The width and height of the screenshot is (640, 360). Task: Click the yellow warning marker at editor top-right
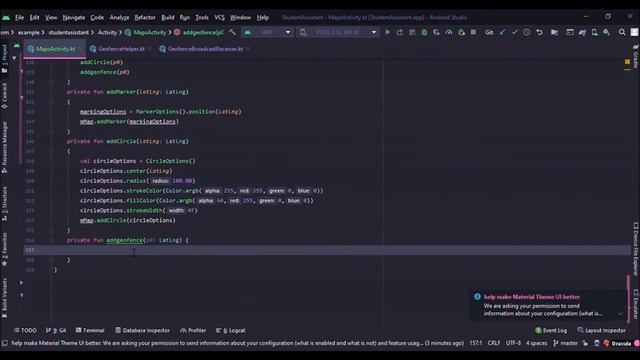pyautogui.click(x=627, y=62)
